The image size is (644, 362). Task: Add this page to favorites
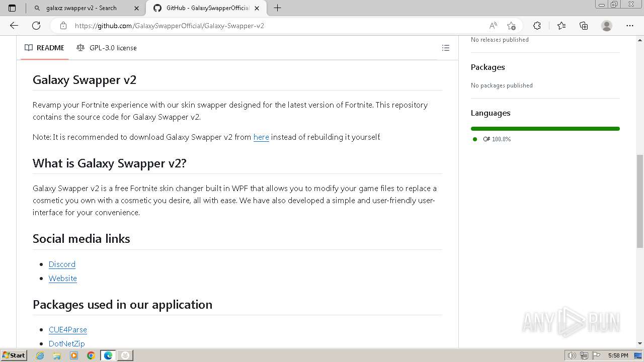click(511, 26)
